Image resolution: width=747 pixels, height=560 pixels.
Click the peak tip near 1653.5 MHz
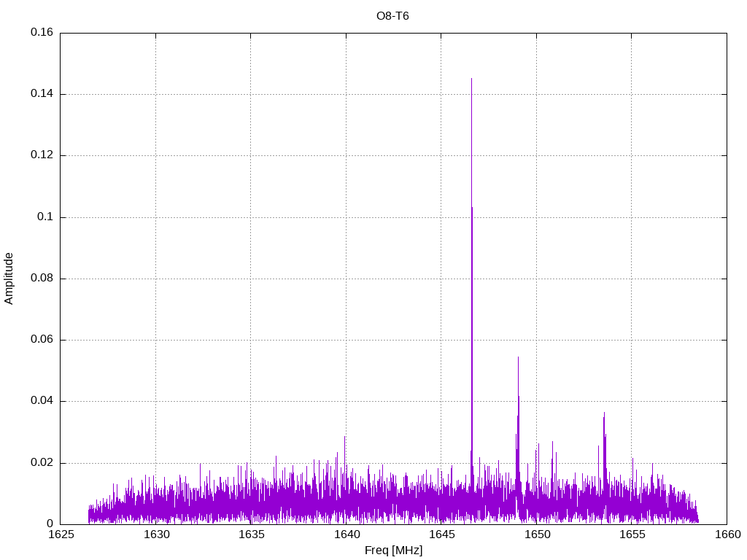click(x=604, y=413)
